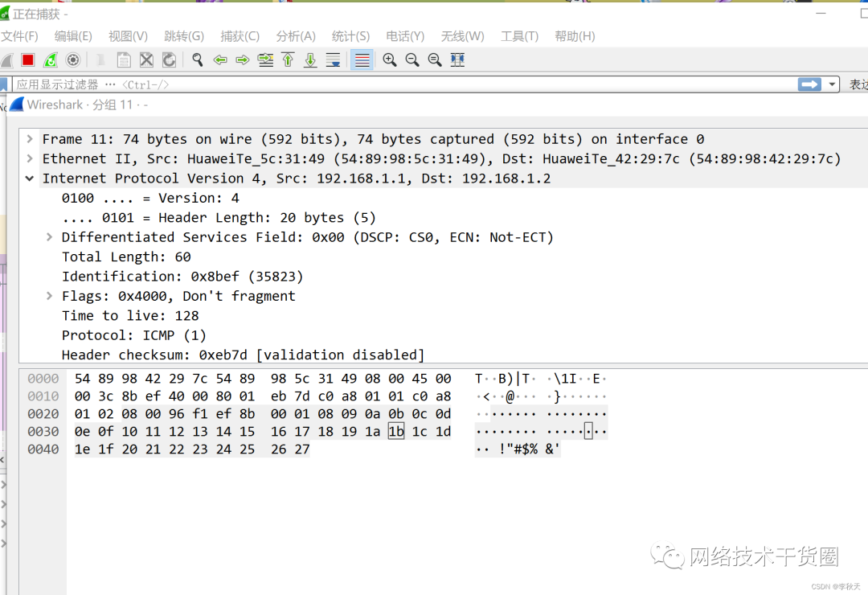Click hex offset 0000 row label
The image size is (868, 595).
43,379
